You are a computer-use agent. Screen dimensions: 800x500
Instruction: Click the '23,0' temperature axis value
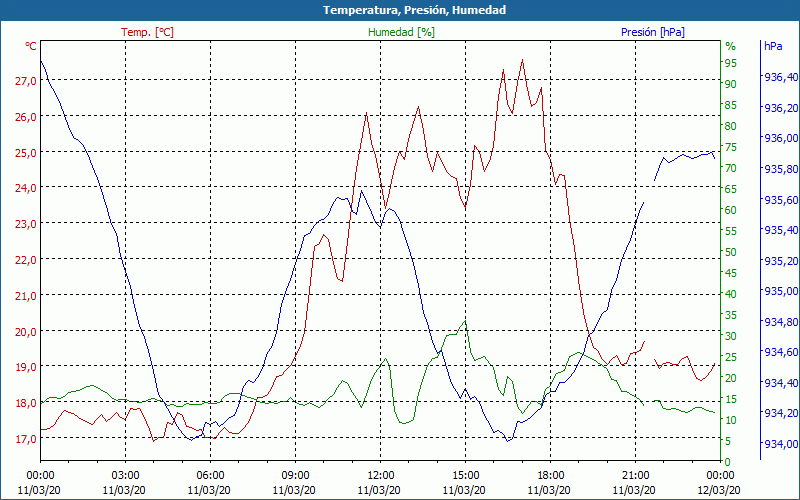pyautogui.click(x=27, y=223)
